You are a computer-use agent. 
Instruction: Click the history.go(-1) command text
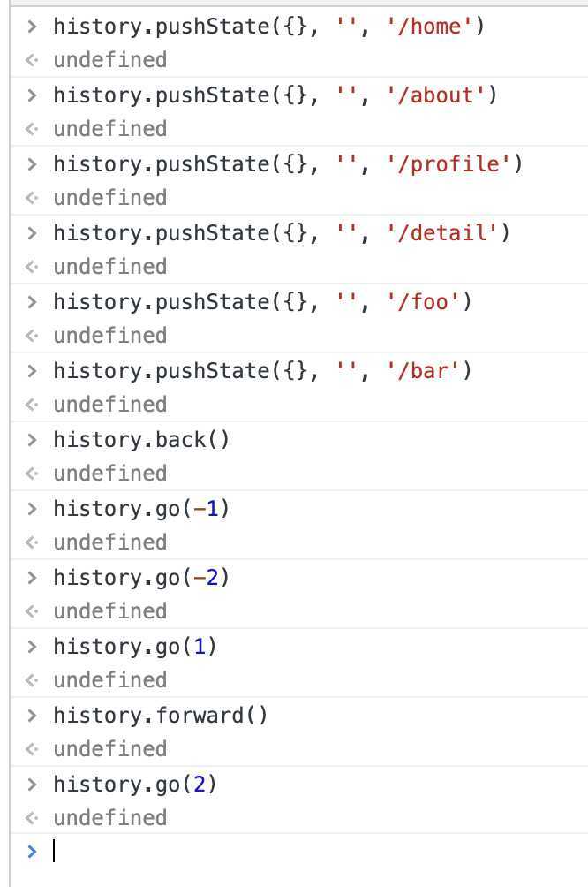(141, 509)
